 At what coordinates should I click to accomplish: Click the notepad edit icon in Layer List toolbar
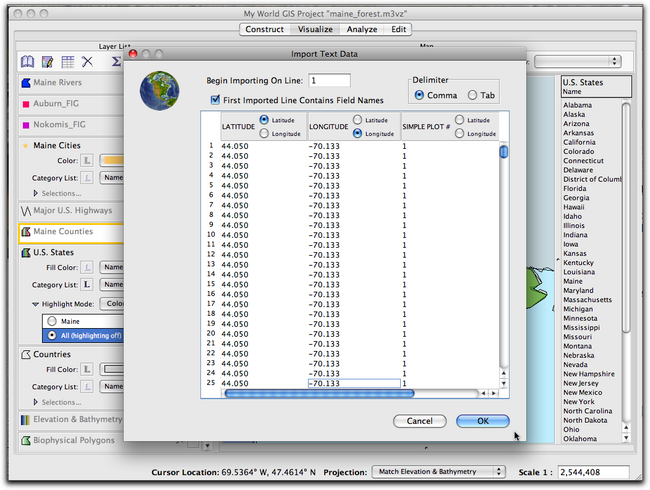click(47, 62)
